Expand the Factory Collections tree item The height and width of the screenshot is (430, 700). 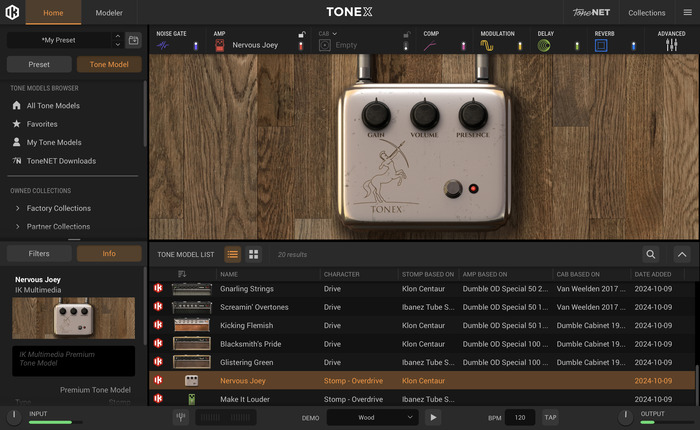tap(18, 208)
